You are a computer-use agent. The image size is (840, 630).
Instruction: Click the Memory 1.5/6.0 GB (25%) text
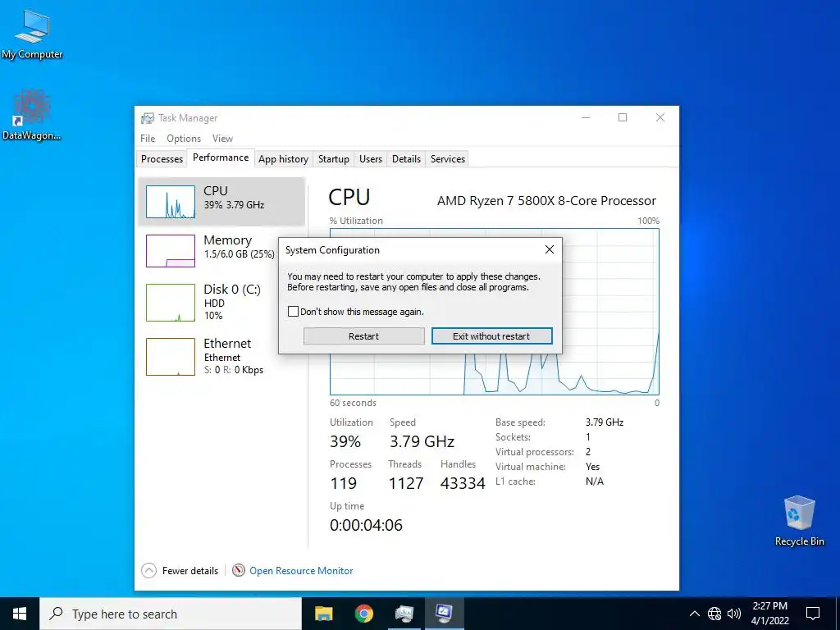[x=239, y=254]
